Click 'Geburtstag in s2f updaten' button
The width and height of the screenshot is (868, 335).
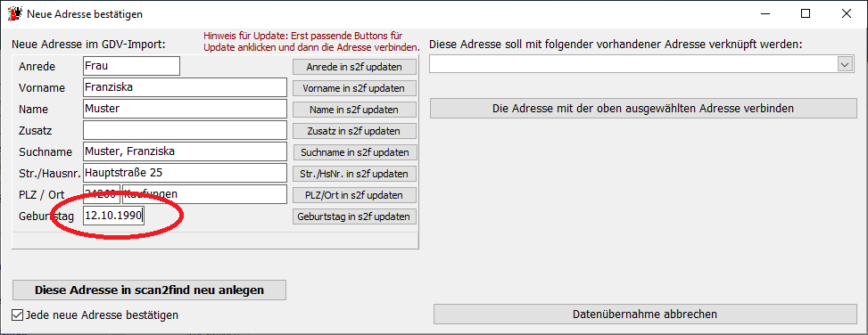(x=354, y=217)
